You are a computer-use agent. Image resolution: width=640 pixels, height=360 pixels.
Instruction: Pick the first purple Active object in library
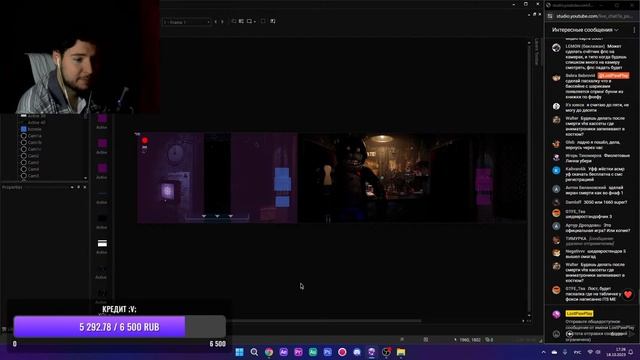click(x=102, y=119)
